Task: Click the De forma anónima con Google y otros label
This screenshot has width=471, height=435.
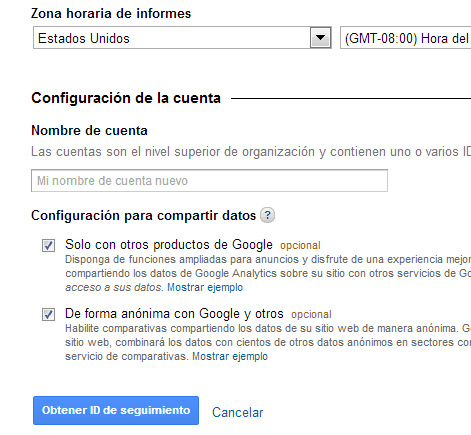Action: point(174,314)
